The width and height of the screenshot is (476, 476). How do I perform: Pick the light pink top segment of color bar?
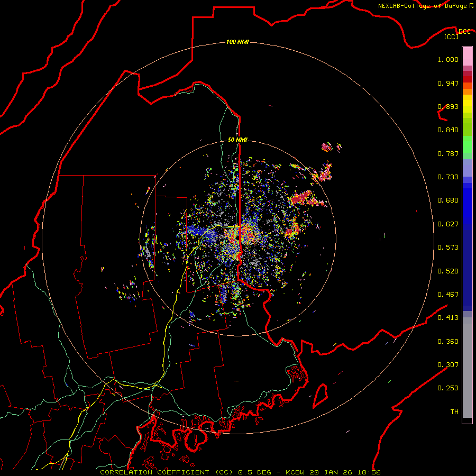467,57
